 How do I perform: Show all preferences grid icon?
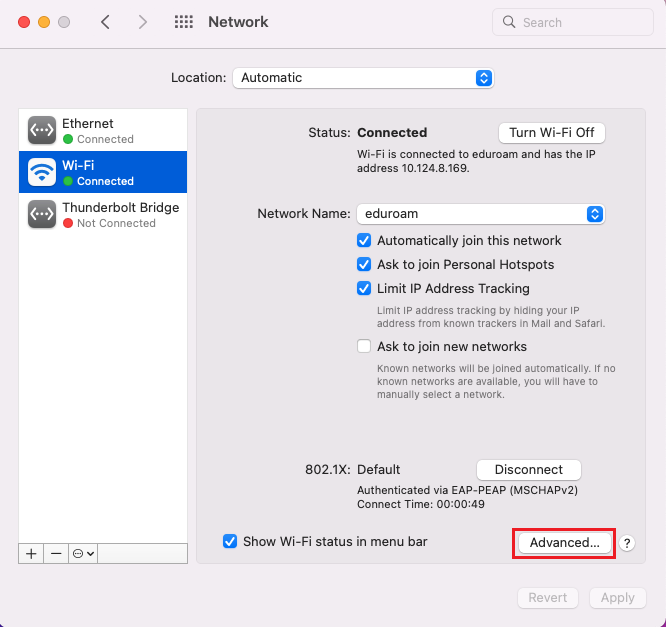point(183,22)
